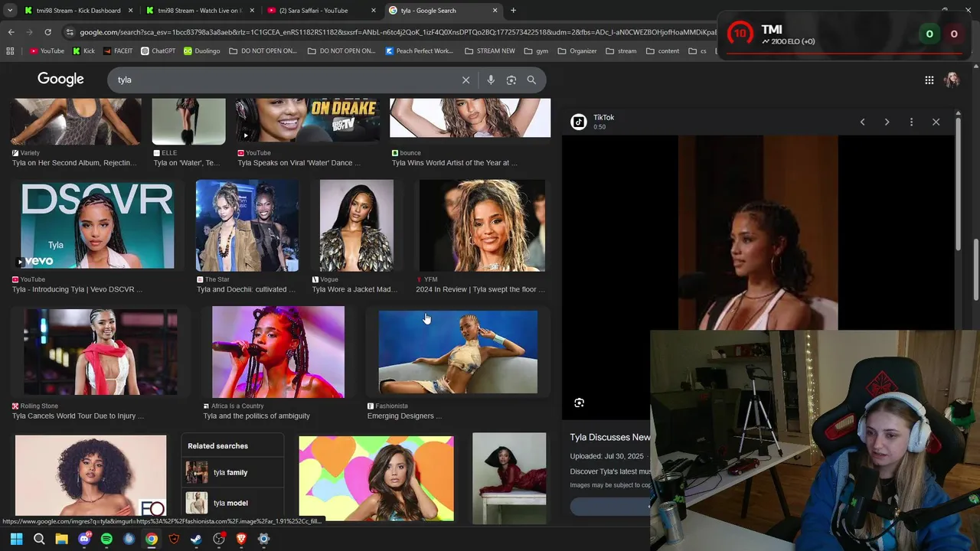Open Windows Start menu

16,539
